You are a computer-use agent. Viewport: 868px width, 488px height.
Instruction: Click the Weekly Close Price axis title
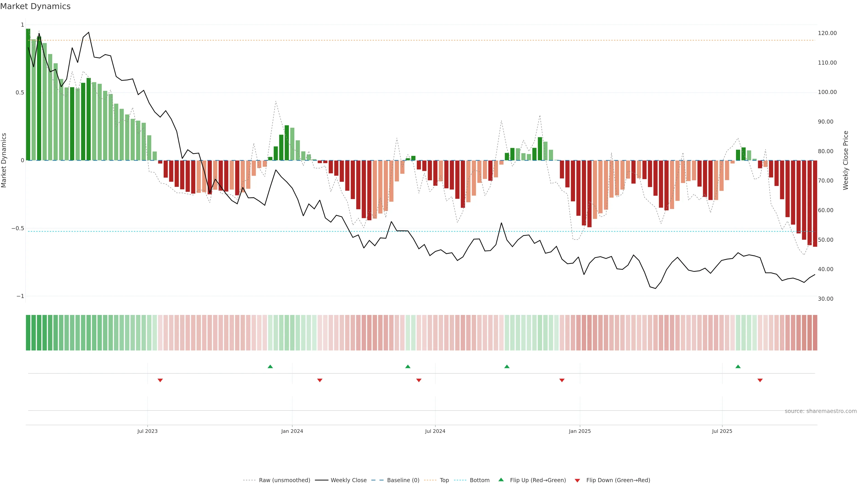tap(845, 160)
